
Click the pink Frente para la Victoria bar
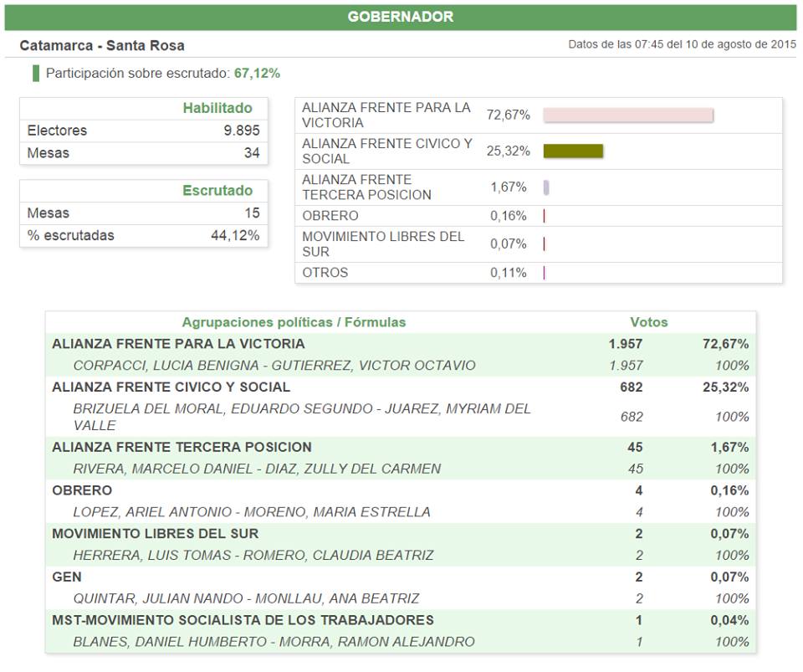[627, 115]
